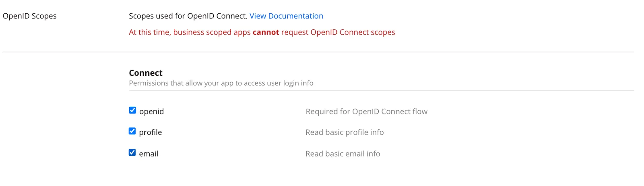This screenshot has width=644, height=186.
Task: Uncheck the openid scope checkbox
Action: pos(132,110)
